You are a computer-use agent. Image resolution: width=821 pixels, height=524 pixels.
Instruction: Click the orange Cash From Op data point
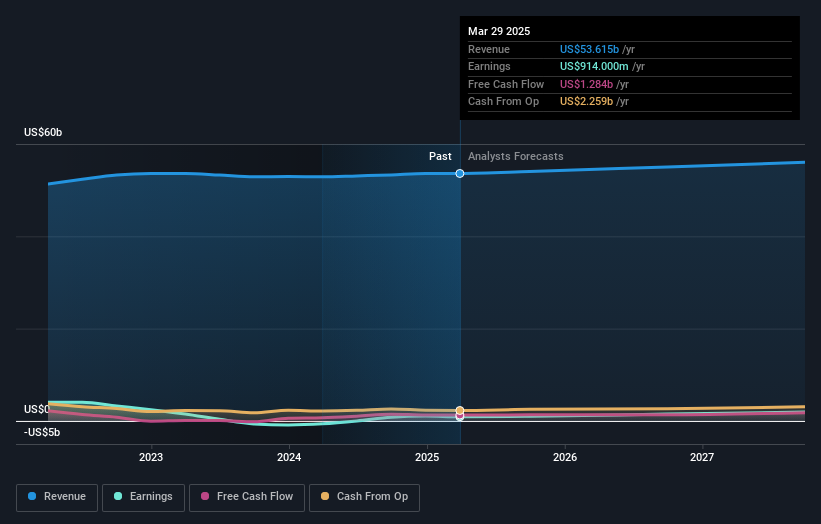[x=460, y=410]
